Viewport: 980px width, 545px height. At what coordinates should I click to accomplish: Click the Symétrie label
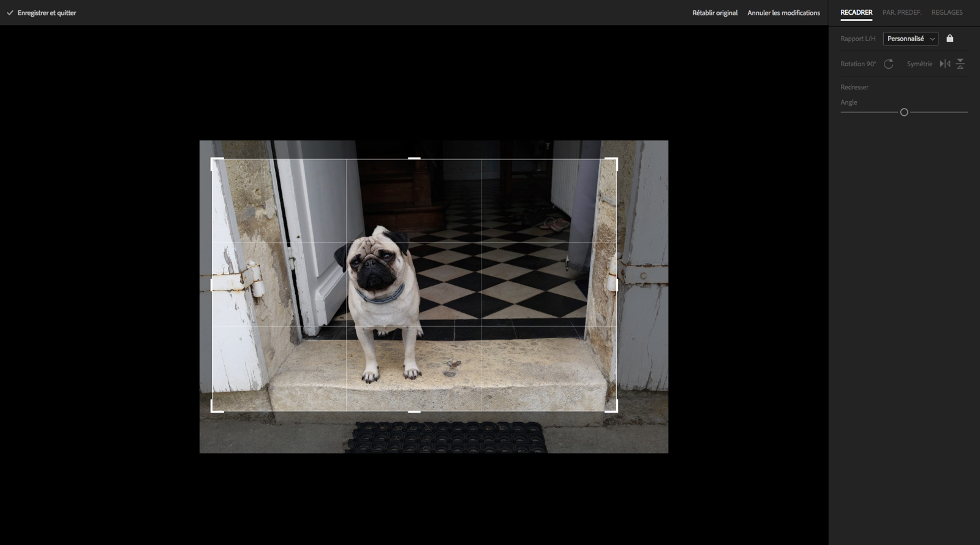coord(919,64)
